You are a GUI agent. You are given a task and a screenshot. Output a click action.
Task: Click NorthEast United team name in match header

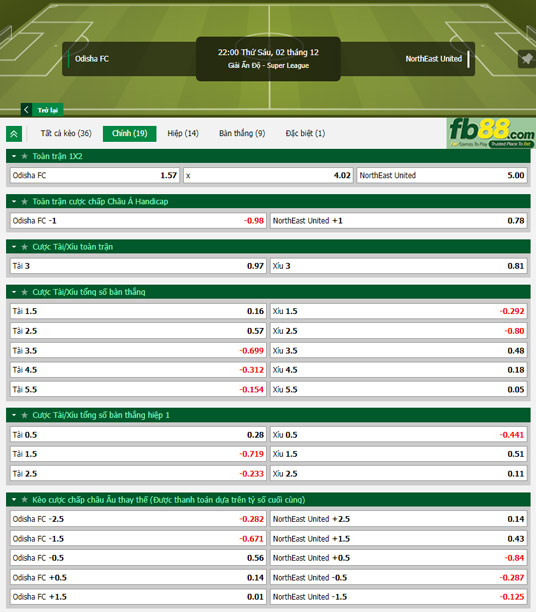(433, 59)
